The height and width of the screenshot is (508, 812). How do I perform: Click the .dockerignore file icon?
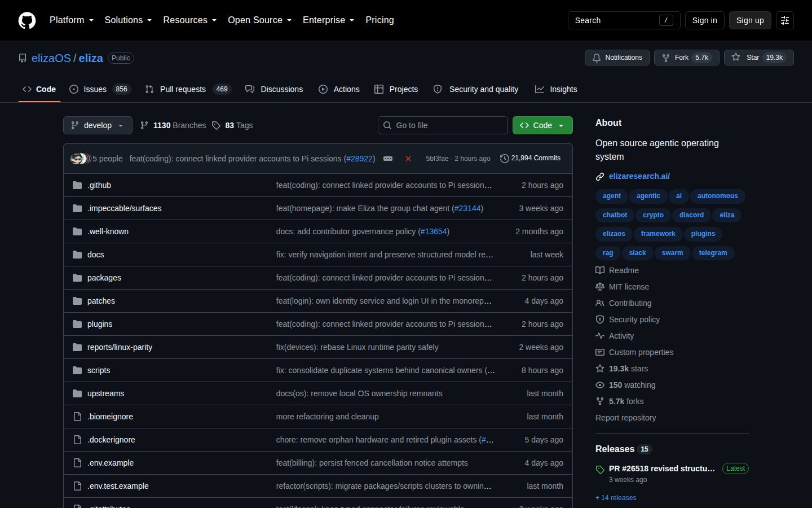pyautogui.click(x=77, y=440)
